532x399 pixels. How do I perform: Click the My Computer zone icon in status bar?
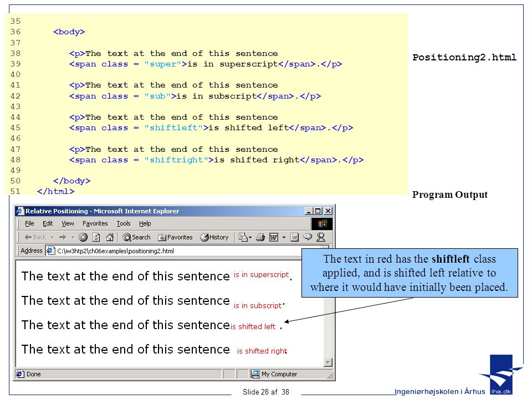click(255, 374)
